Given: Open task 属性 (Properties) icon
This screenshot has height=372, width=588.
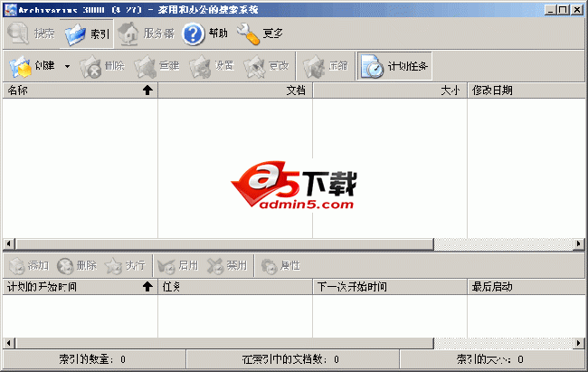Looking at the screenshot, I should point(280,266).
